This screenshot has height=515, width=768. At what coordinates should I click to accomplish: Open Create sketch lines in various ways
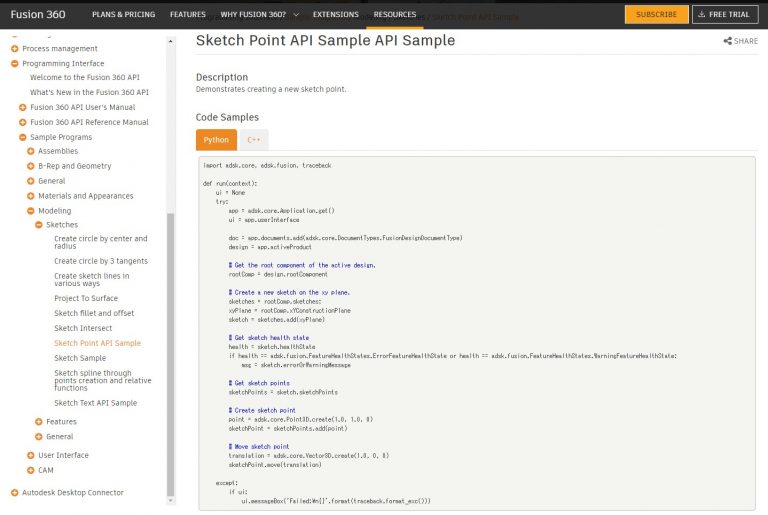pyautogui.click(x=92, y=280)
